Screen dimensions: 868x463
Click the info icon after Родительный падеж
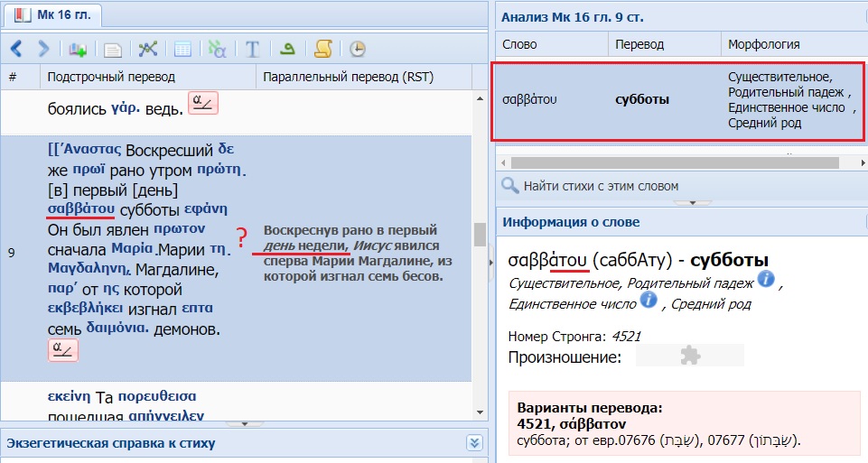point(766,281)
